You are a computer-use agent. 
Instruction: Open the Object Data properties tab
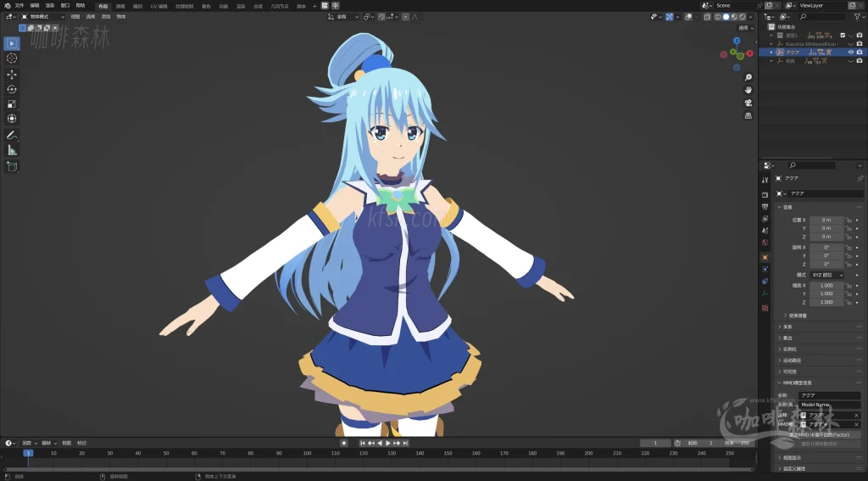click(x=765, y=294)
